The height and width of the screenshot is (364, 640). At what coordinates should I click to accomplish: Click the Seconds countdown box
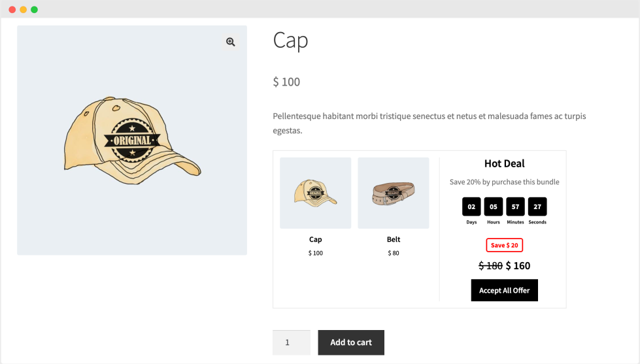coord(537,207)
